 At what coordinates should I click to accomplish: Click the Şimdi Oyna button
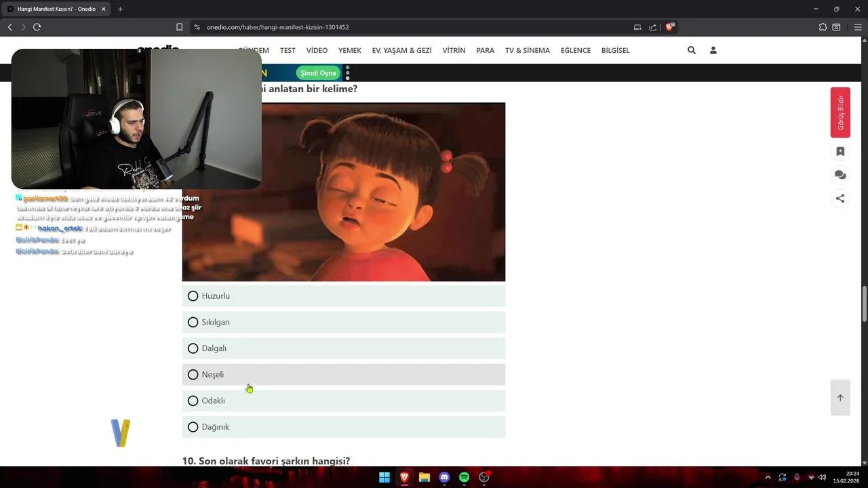pos(318,73)
